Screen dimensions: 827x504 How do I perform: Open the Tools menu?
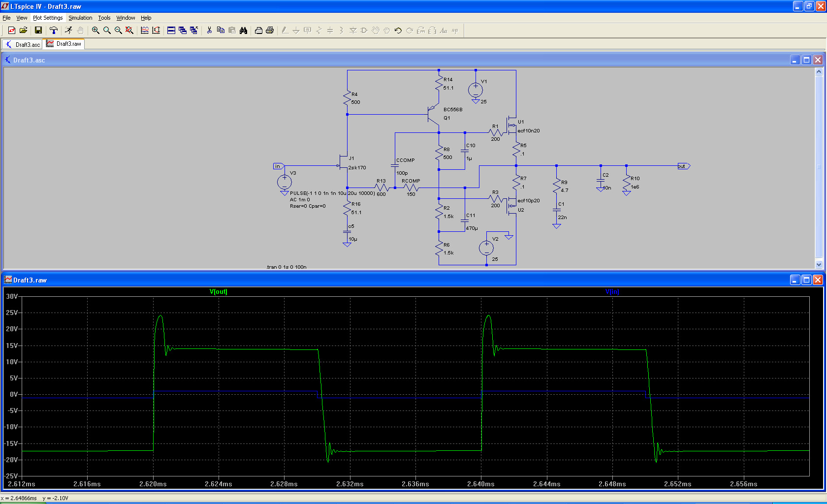pyautogui.click(x=104, y=18)
